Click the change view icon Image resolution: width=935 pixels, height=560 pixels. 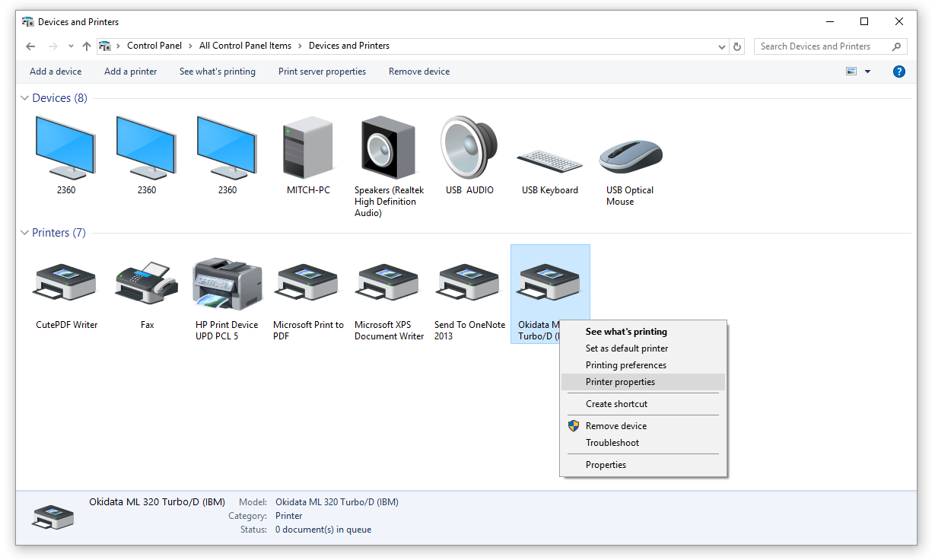(851, 72)
